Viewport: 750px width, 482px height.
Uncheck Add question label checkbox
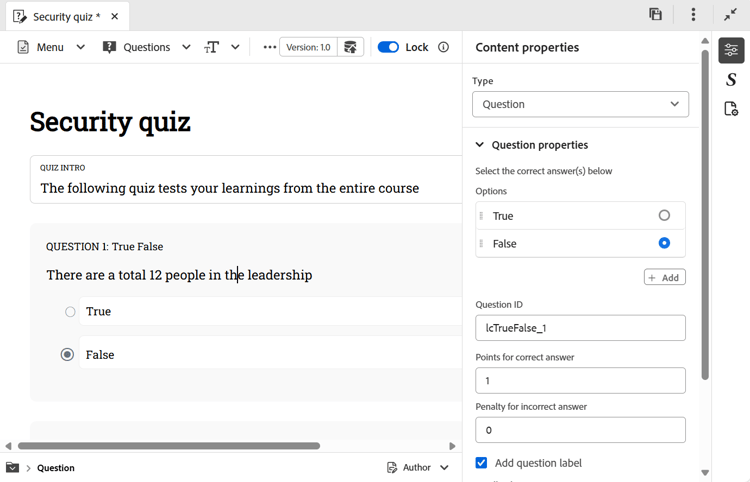481,462
